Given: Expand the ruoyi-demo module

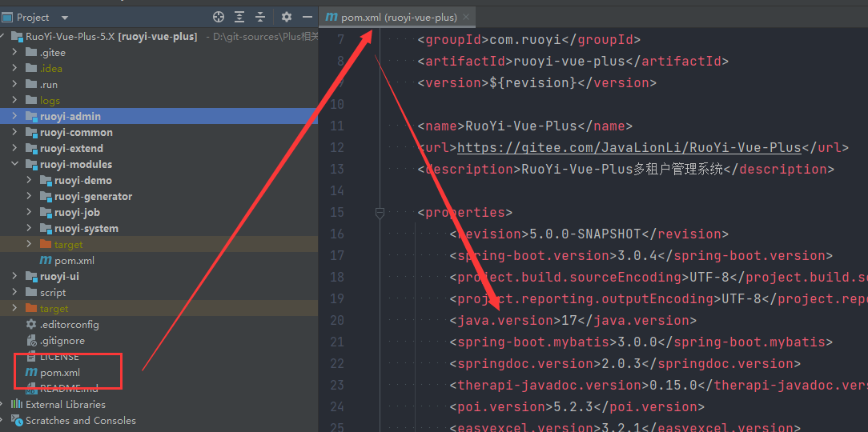Looking at the screenshot, I should click(30, 180).
